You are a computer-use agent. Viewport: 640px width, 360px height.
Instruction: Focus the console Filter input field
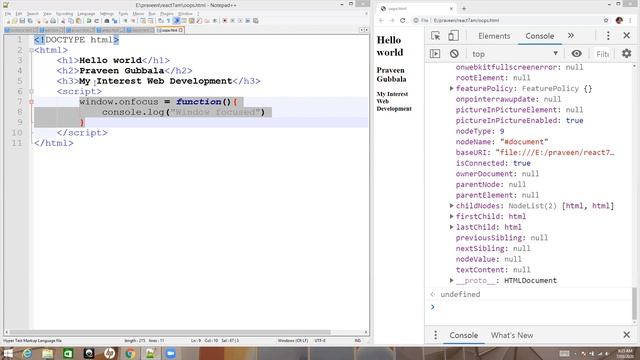coord(602,54)
